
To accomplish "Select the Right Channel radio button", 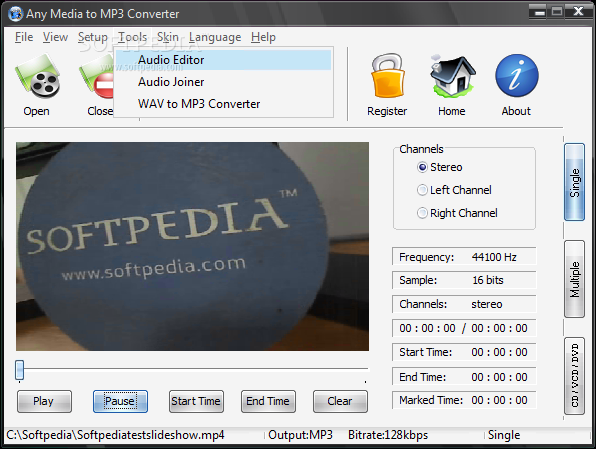I will [x=422, y=213].
